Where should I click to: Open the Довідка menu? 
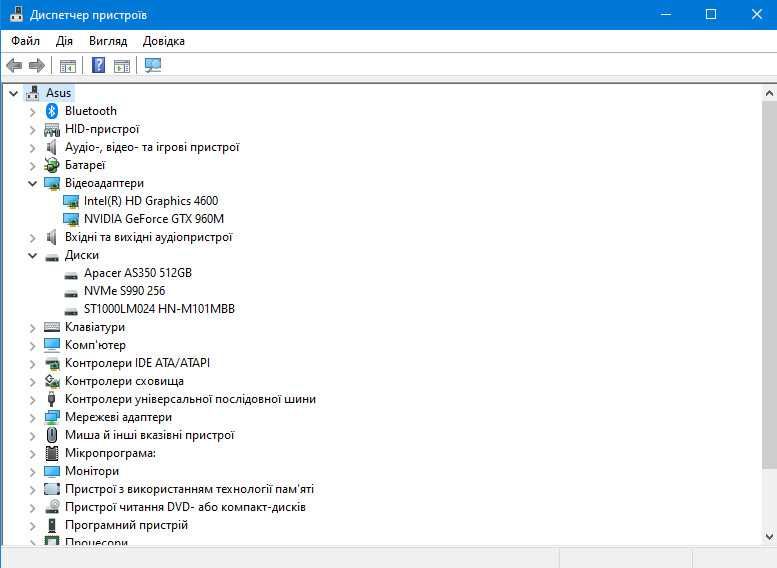pos(164,41)
